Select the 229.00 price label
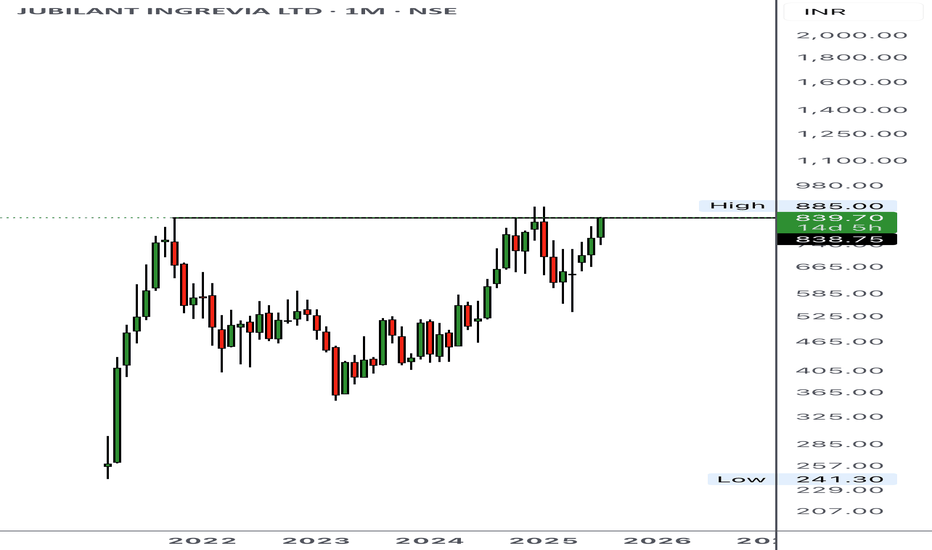 tap(839, 490)
